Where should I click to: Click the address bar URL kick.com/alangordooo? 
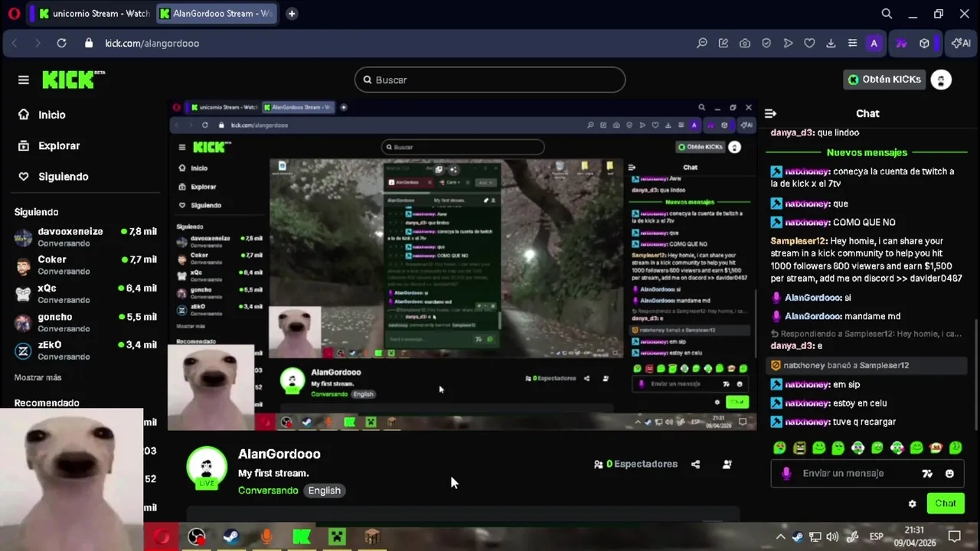[x=152, y=44]
